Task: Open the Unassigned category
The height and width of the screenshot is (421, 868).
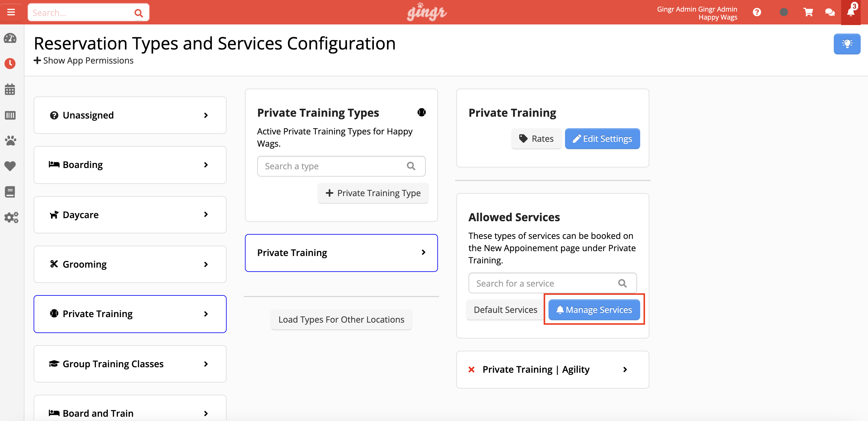Action: coord(130,115)
